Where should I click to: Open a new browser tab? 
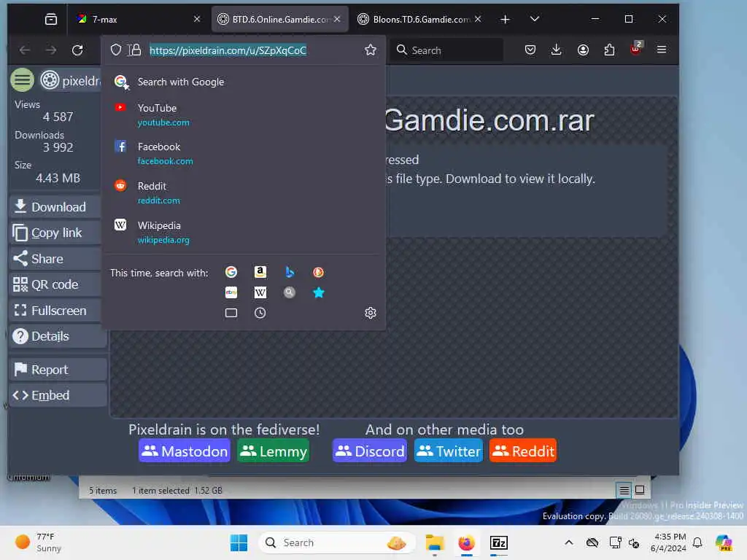click(505, 19)
